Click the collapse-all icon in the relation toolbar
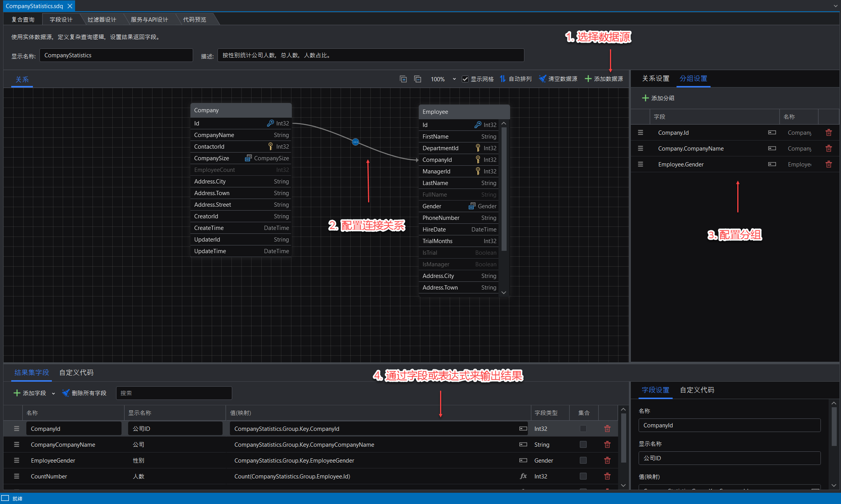This screenshot has height=504, width=841. click(418, 79)
